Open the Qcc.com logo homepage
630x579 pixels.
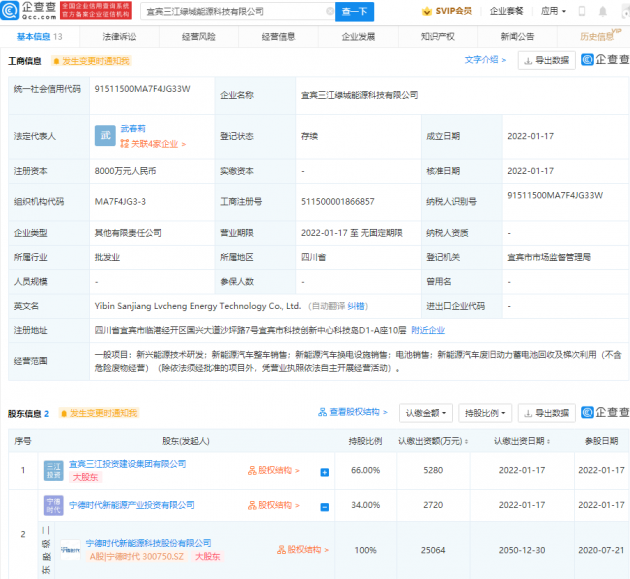coord(29,10)
